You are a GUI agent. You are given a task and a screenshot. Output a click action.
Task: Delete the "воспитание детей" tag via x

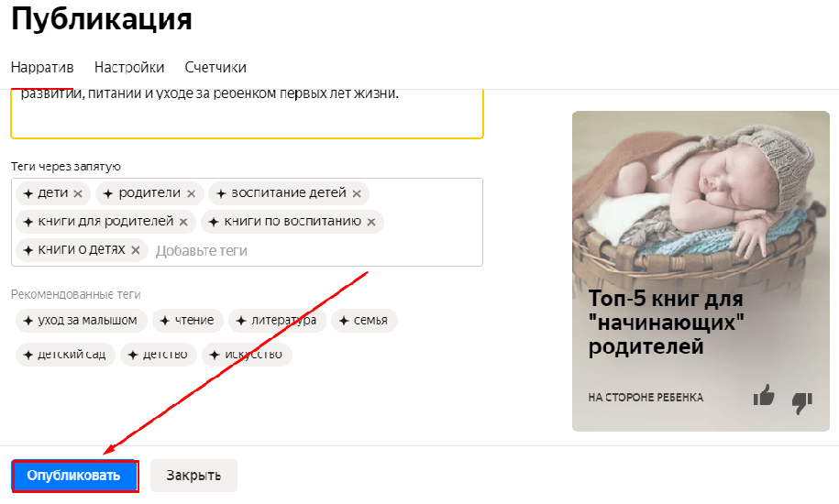pyautogui.click(x=357, y=193)
